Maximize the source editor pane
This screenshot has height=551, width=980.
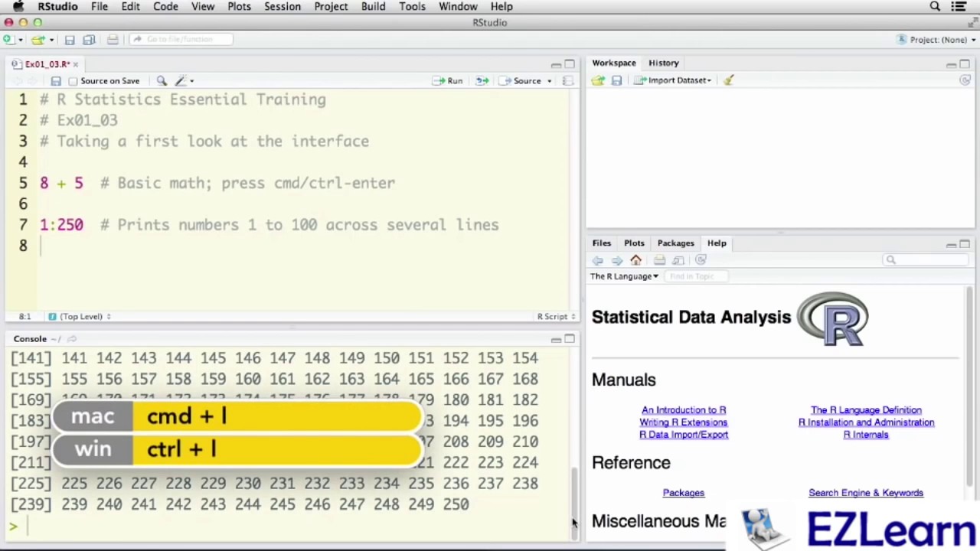570,64
